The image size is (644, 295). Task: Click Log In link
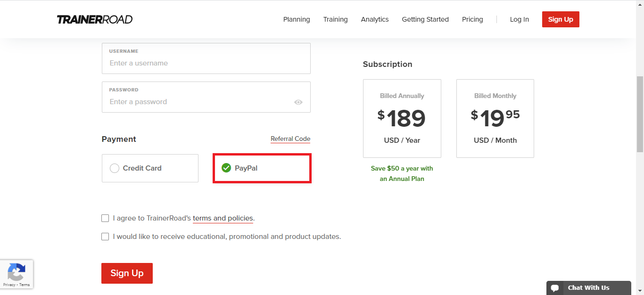tap(520, 19)
